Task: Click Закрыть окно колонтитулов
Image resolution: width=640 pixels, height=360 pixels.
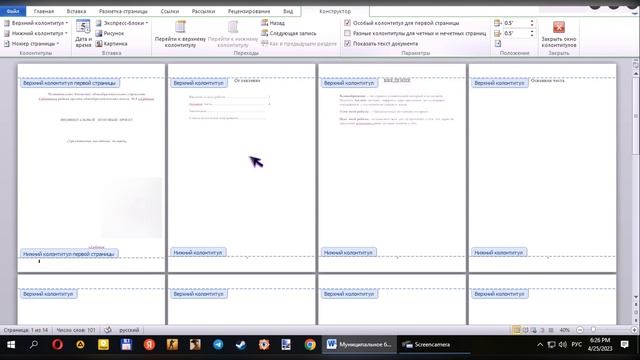Action: tap(559, 34)
